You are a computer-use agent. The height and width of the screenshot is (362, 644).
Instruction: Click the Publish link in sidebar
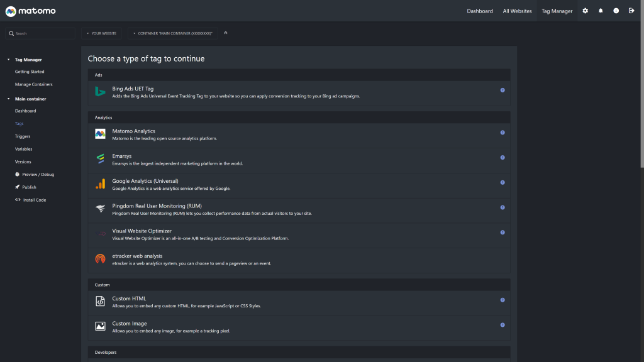[x=29, y=187]
